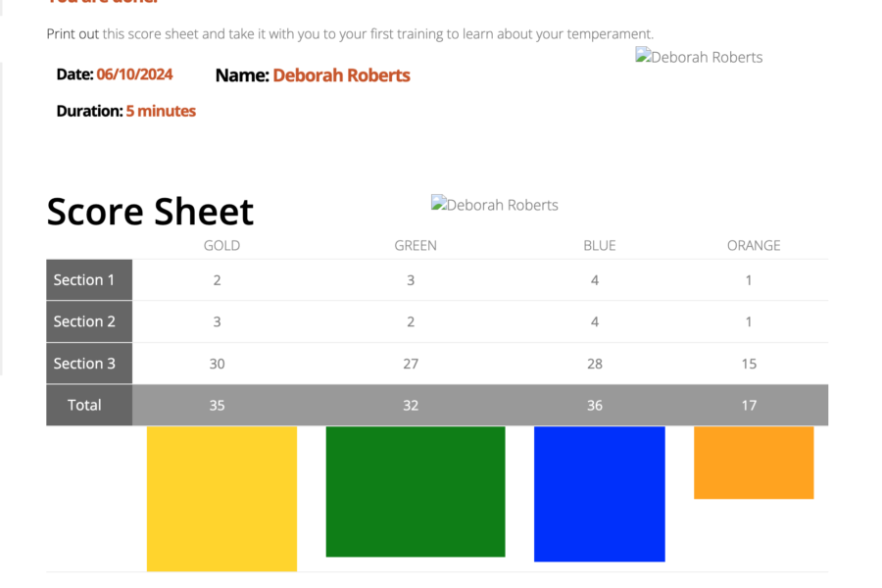
Task: Select the Section 2 row header
Action: tap(89, 321)
